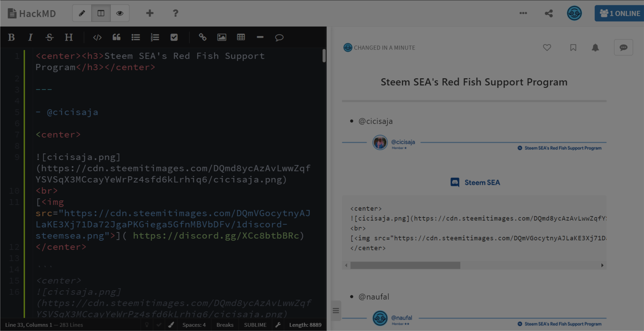Open the Steem SEA Discord link in the preview
The height and width of the screenshot is (331, 644).
475,182
